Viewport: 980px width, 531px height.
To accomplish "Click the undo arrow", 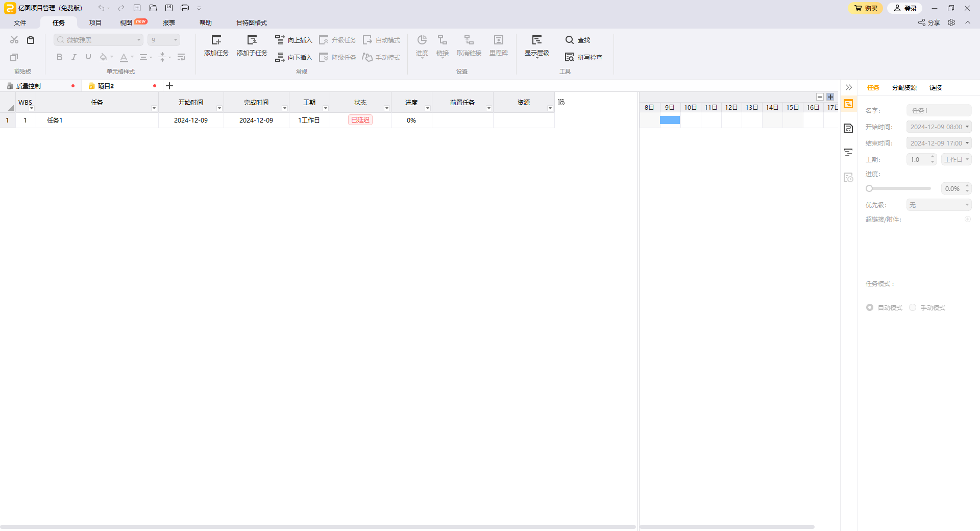I will click(102, 8).
